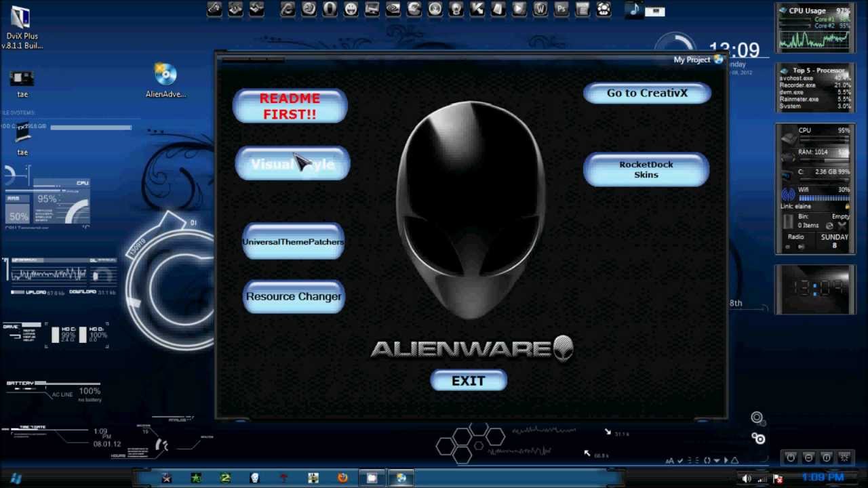Click the music note icon in dock

point(634,9)
